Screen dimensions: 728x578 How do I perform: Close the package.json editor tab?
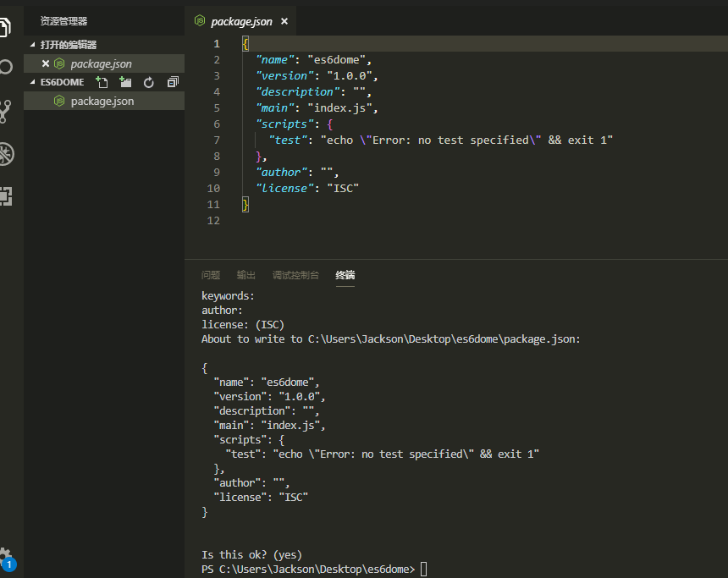pyautogui.click(x=284, y=21)
